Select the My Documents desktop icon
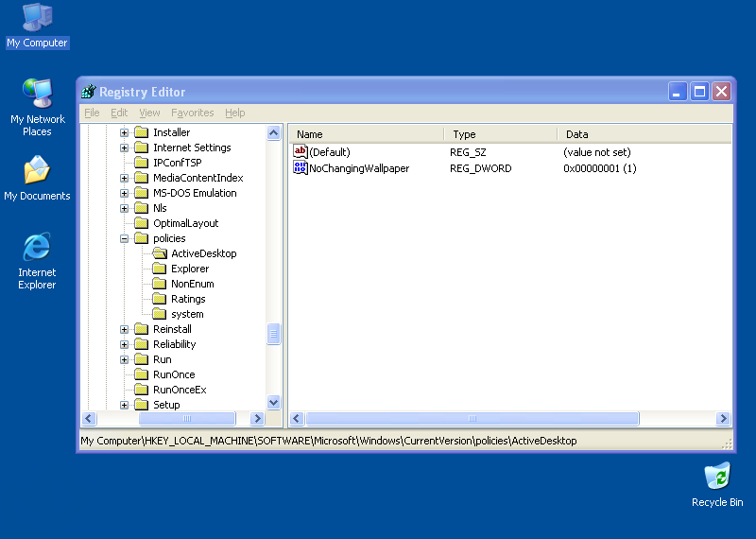 pos(37,178)
